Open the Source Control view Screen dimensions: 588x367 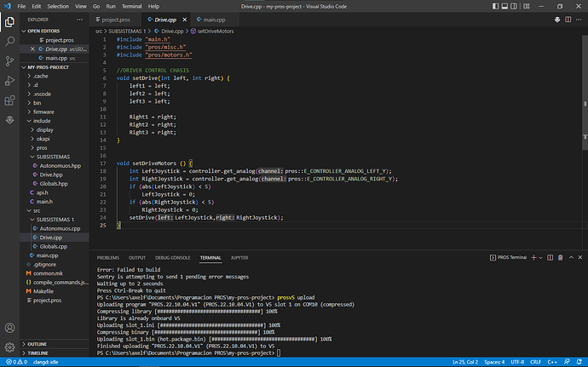pos(9,61)
